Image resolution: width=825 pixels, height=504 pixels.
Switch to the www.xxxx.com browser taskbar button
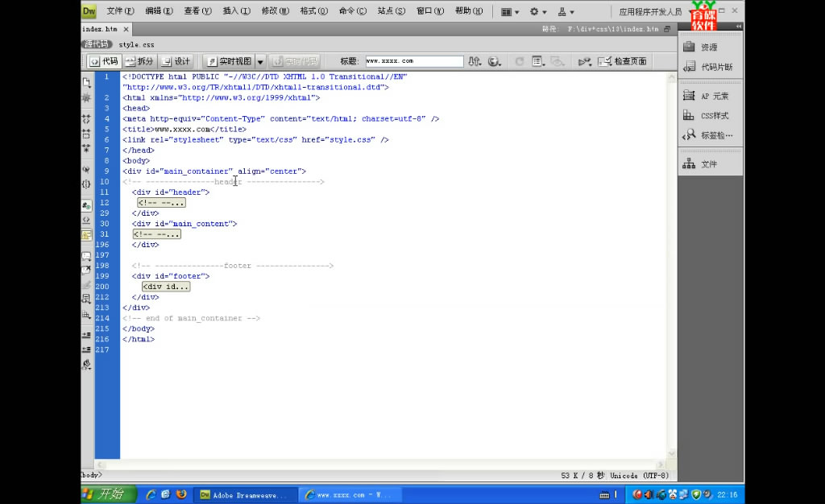351,494
